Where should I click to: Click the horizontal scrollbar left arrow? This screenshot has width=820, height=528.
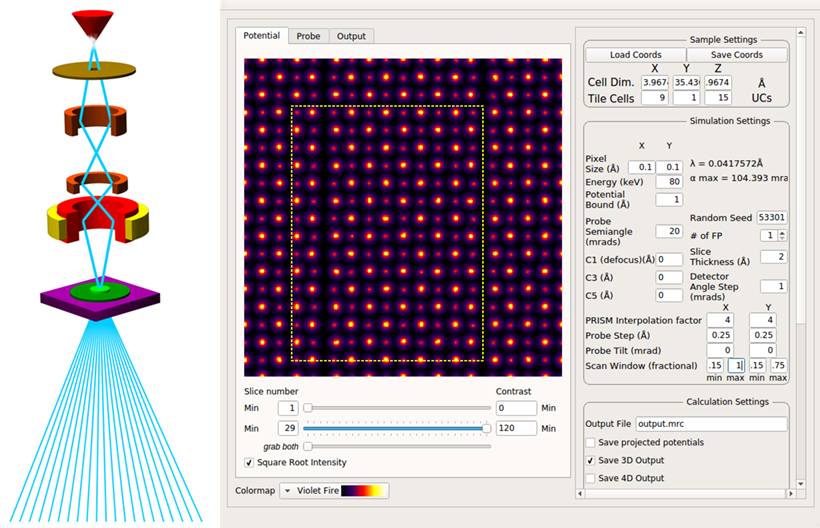coord(580,493)
